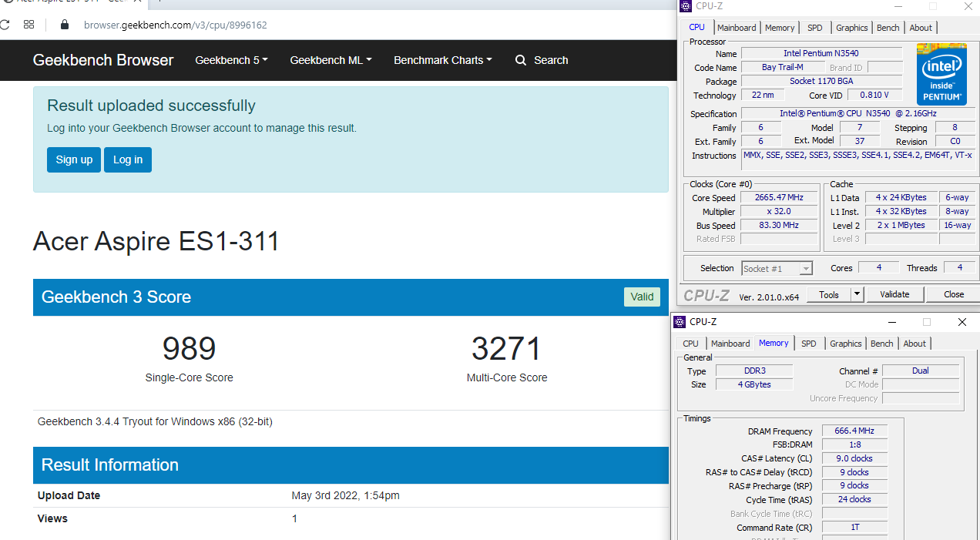The image size is (980, 540).
Task: Click the memory Type DDR3 field
Action: (754, 371)
